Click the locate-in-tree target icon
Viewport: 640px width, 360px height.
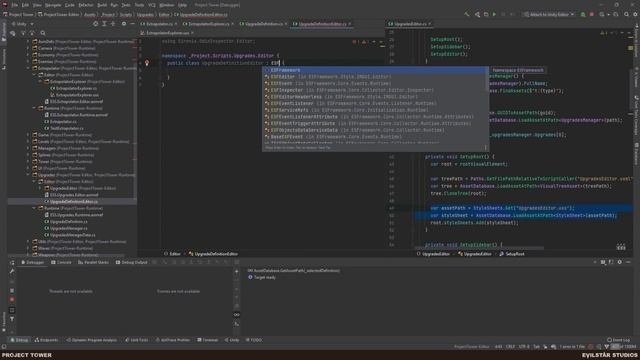pyautogui.click(x=96, y=24)
